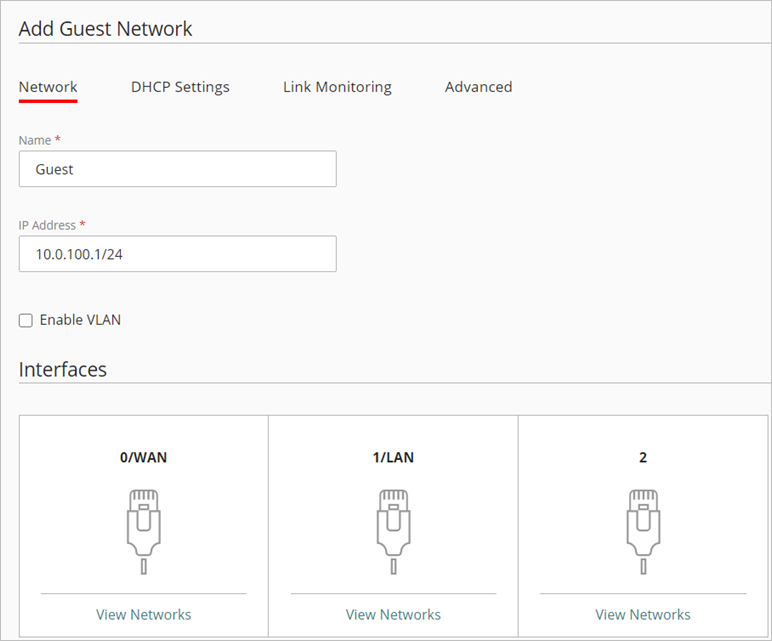
Task: Switch to the DHCP Settings tab
Action: click(180, 87)
